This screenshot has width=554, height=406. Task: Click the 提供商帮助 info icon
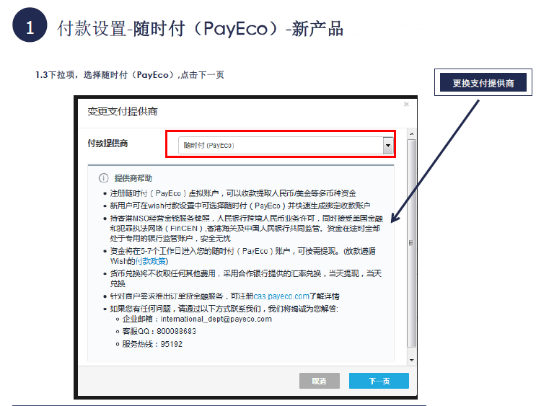click(x=103, y=178)
